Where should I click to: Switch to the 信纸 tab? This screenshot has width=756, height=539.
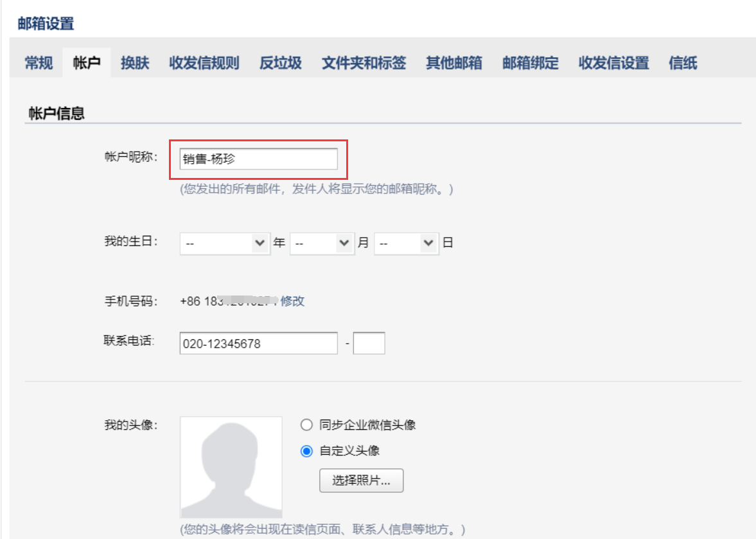point(683,63)
